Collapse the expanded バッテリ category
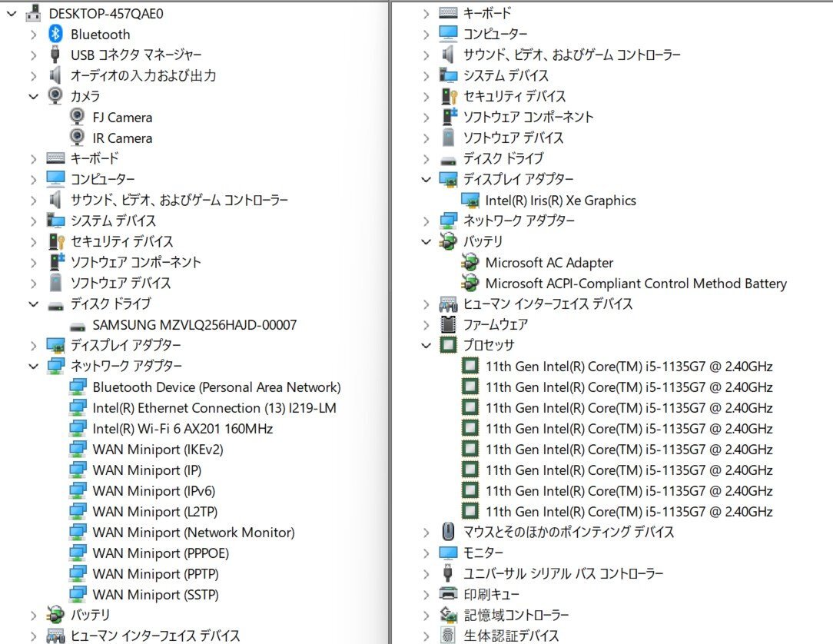 coord(426,241)
